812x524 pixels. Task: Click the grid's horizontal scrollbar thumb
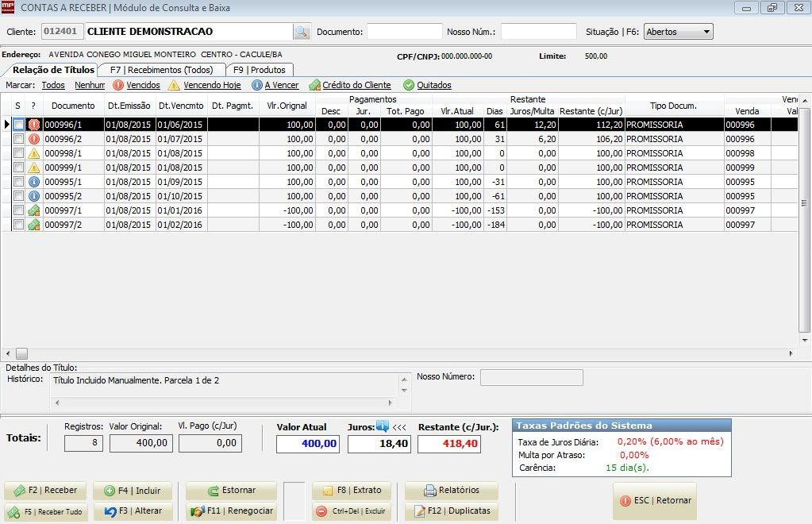pos(21,353)
